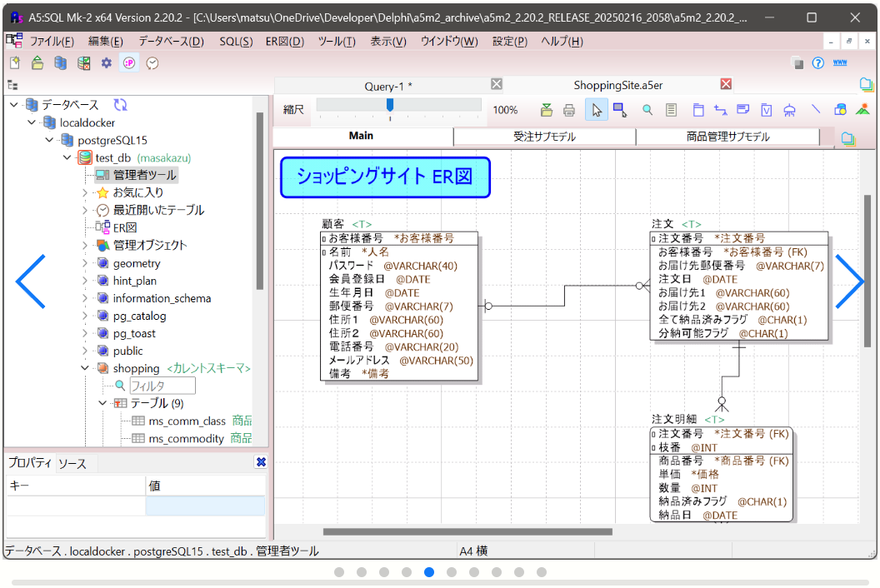Click the gear settings icon
Image resolution: width=880 pixels, height=588 pixels.
[x=106, y=63]
